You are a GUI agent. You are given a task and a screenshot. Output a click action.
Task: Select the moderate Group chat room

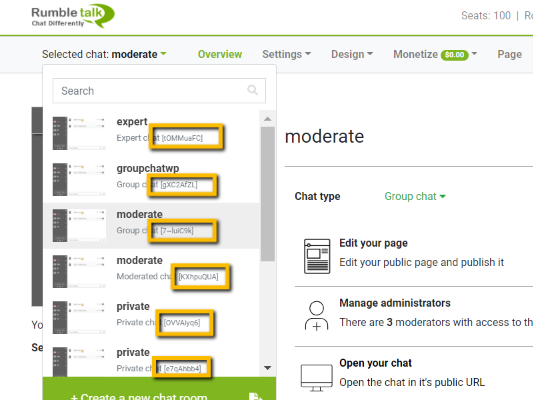(x=152, y=226)
